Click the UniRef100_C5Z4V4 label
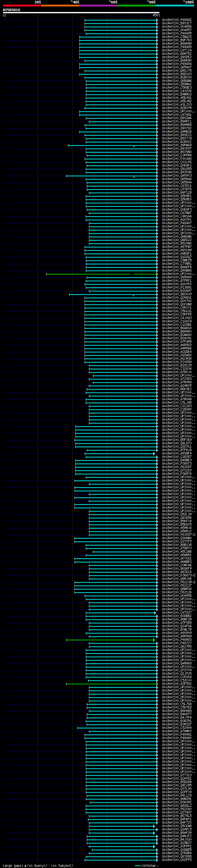The image size is (197, 868). [177, 728]
